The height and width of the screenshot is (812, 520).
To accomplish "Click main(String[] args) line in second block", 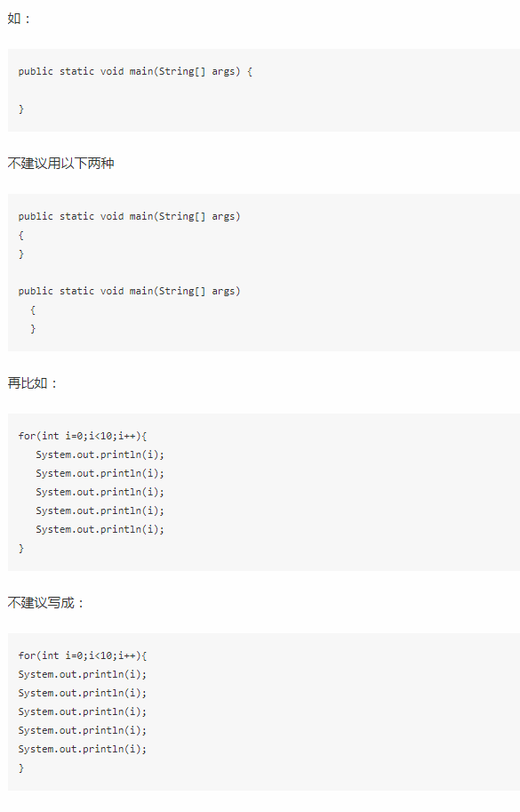I will click(130, 216).
